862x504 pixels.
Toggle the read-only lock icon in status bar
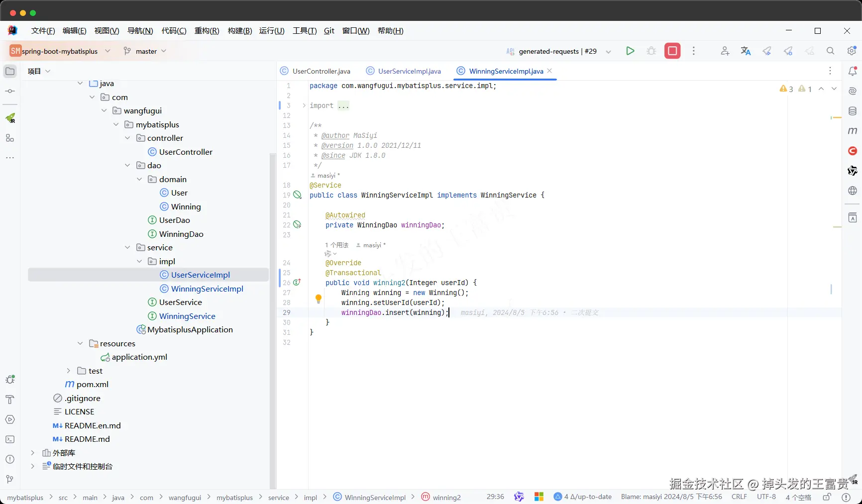pos(827,497)
